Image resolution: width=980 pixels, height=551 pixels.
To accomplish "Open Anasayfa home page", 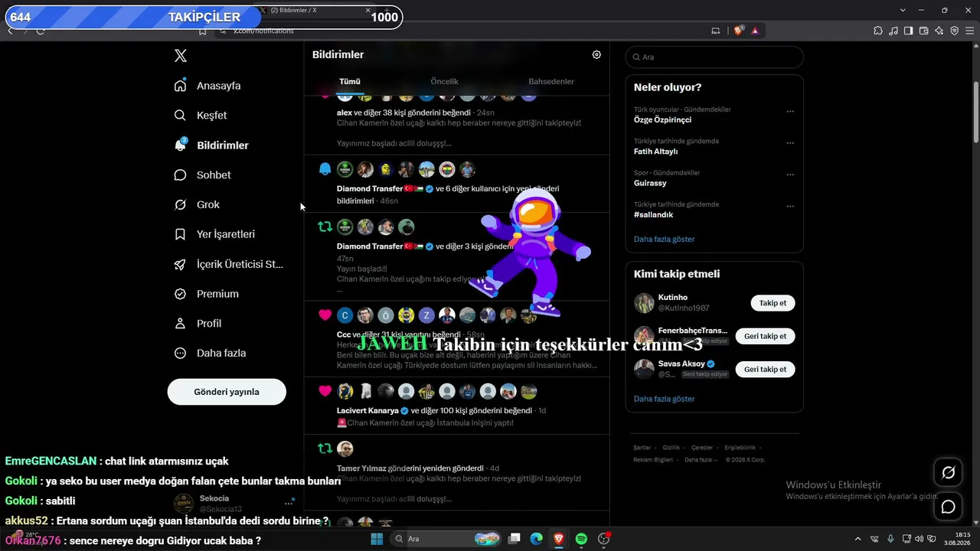I will (207, 86).
